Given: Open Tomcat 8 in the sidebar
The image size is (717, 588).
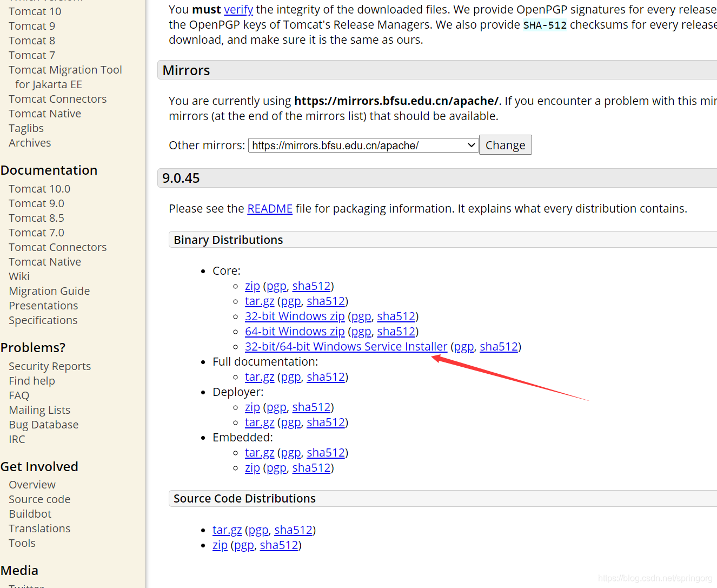Looking at the screenshot, I should [x=32, y=41].
